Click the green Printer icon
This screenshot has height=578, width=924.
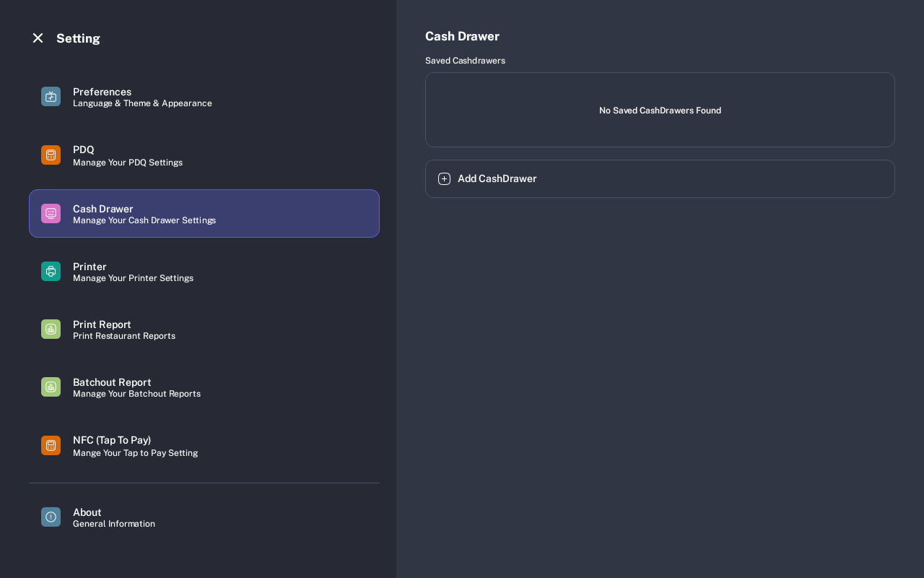51,272
